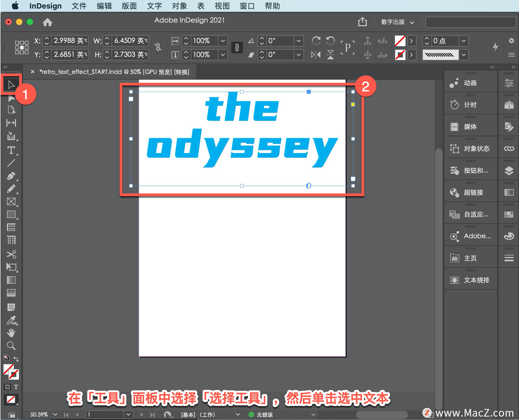
Task: Swap fill and stroke arrows
Action: [16, 359]
